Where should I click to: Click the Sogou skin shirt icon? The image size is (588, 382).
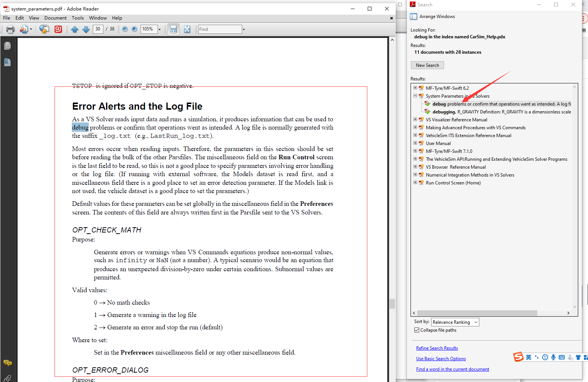click(x=578, y=357)
